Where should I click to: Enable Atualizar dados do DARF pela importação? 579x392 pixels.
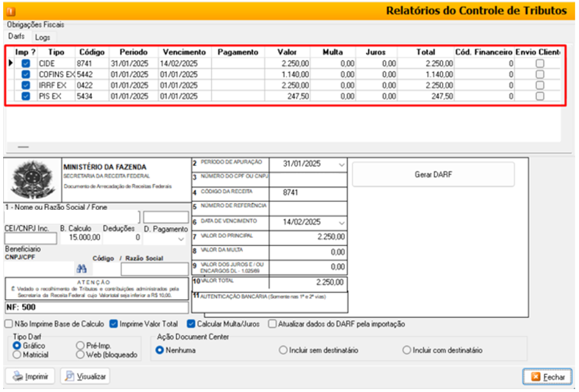(x=272, y=324)
